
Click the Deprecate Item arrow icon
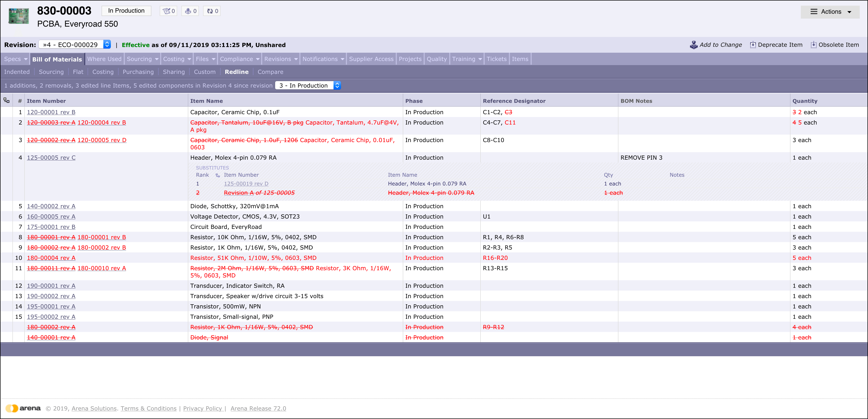pyautogui.click(x=753, y=45)
